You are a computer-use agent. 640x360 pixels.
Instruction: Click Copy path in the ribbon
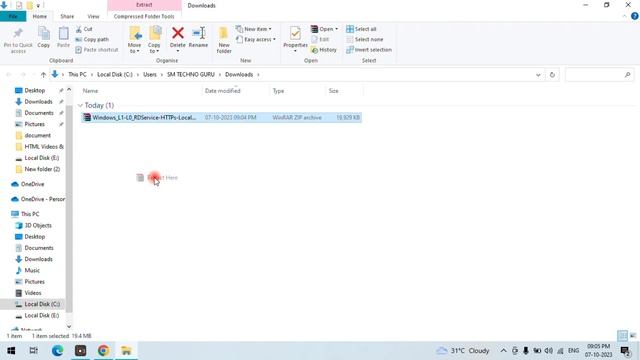92,40
